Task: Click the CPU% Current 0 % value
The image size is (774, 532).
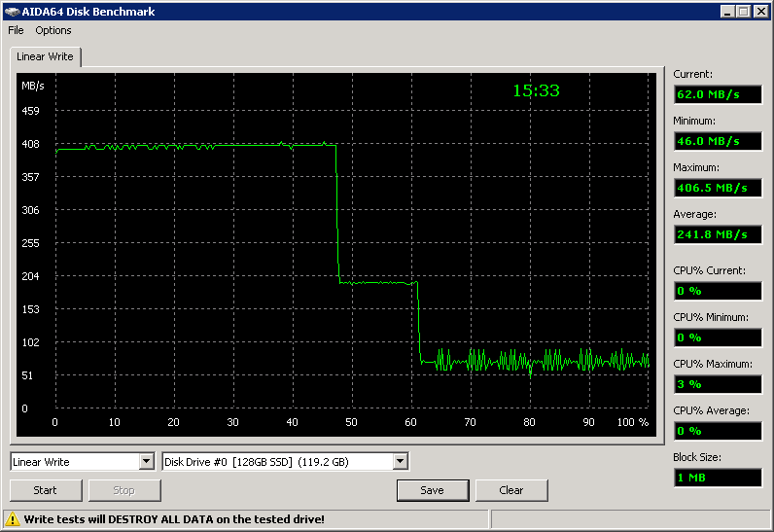Action: tap(718, 291)
